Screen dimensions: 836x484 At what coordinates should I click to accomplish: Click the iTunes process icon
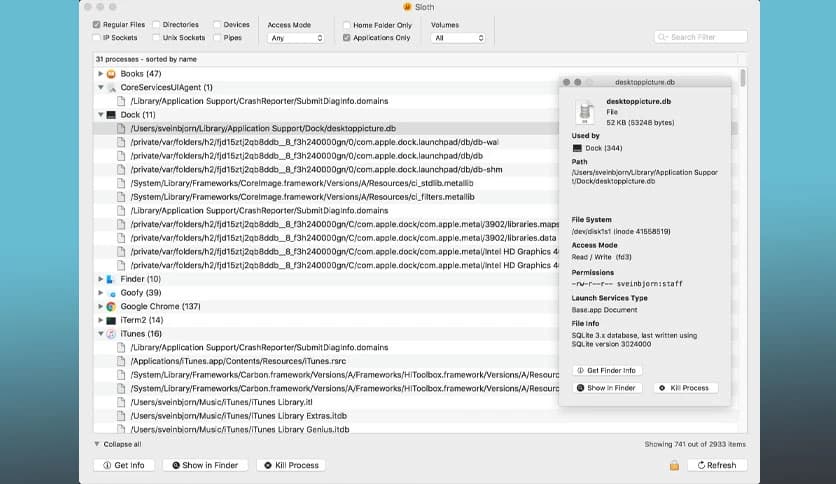pos(111,334)
